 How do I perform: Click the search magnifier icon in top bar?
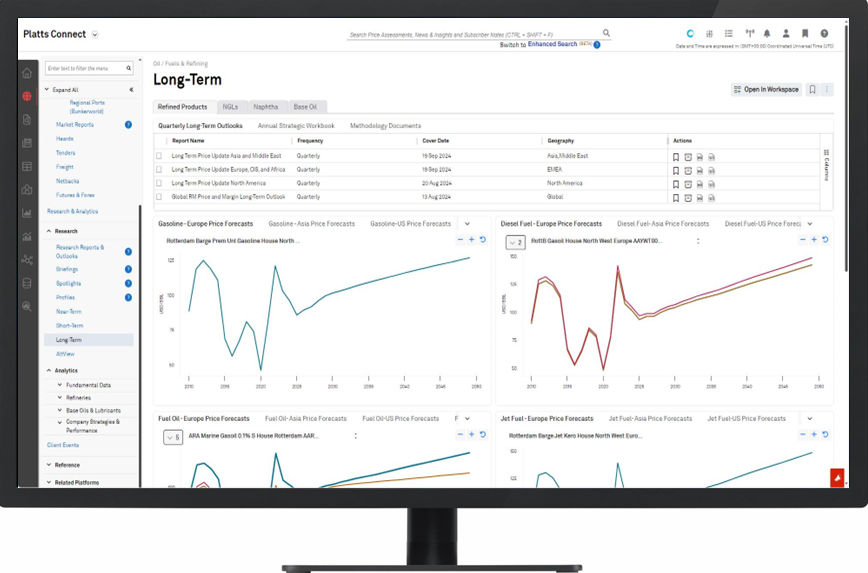(606, 33)
